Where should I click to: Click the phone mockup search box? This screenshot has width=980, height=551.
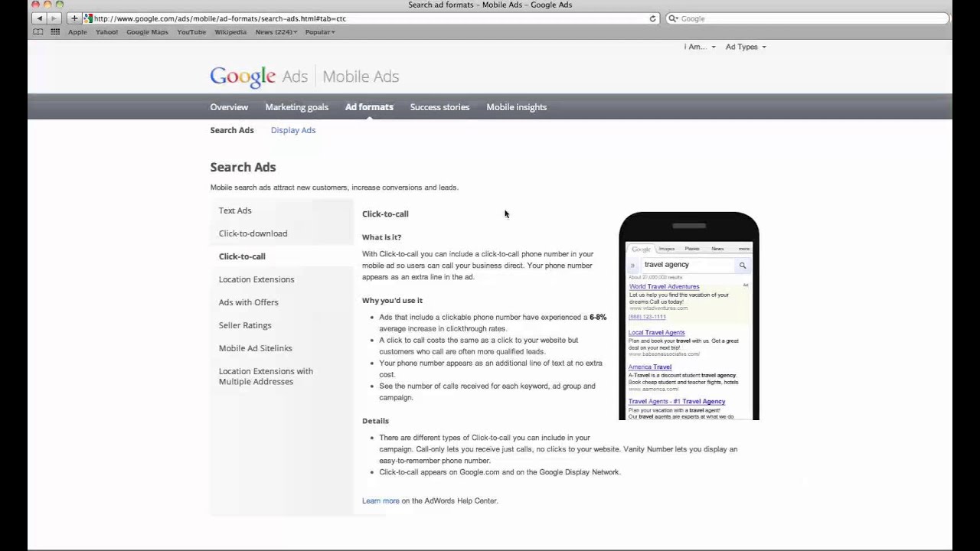[x=687, y=265]
